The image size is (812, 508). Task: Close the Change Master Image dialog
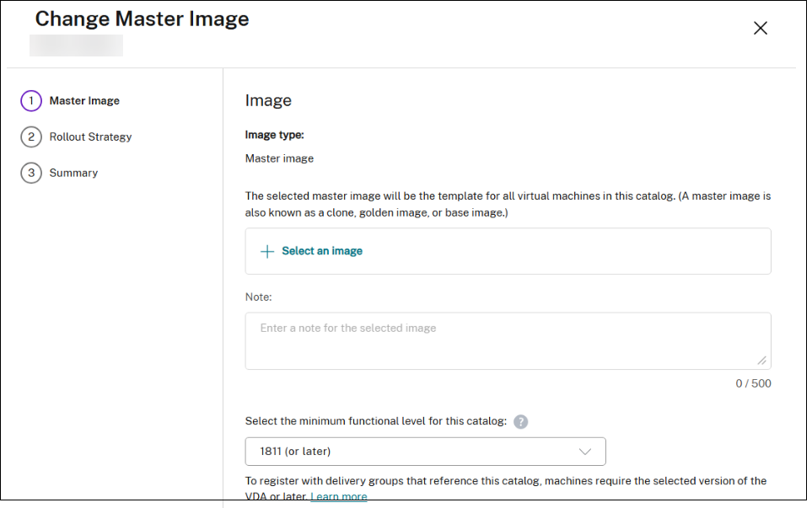(x=760, y=29)
